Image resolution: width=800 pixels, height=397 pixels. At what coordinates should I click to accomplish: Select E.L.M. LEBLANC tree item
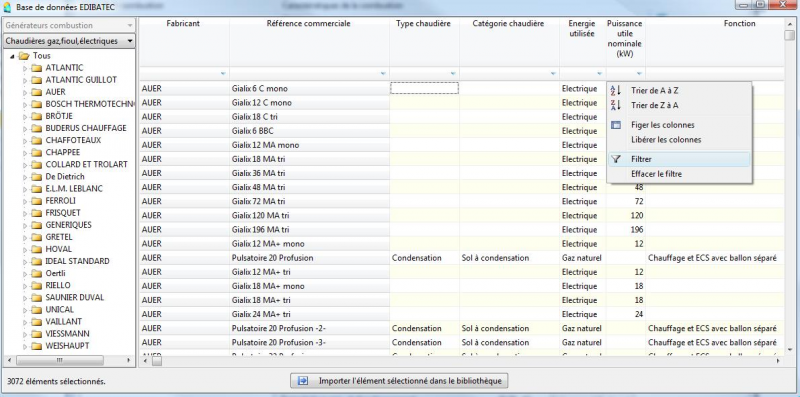[74, 188]
